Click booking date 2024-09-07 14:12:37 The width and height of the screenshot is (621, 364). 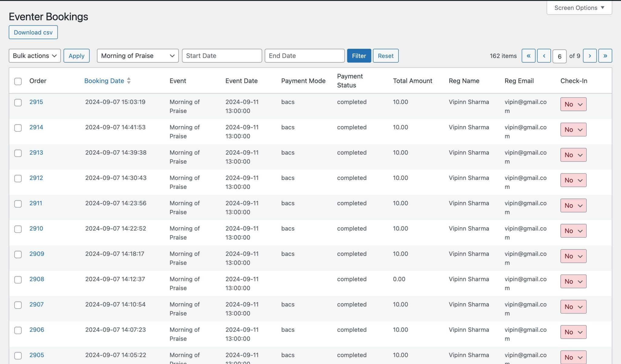tap(115, 279)
